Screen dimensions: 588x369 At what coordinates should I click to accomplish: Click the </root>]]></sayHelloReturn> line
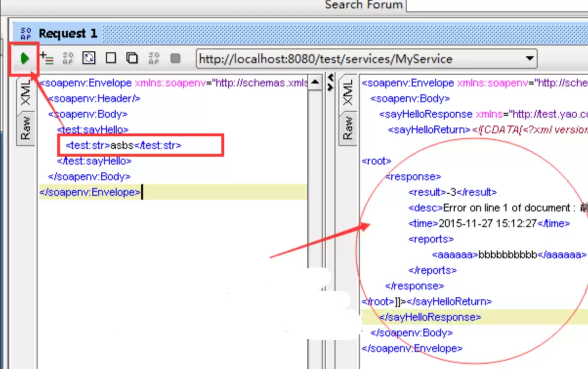pyautogui.click(x=427, y=301)
